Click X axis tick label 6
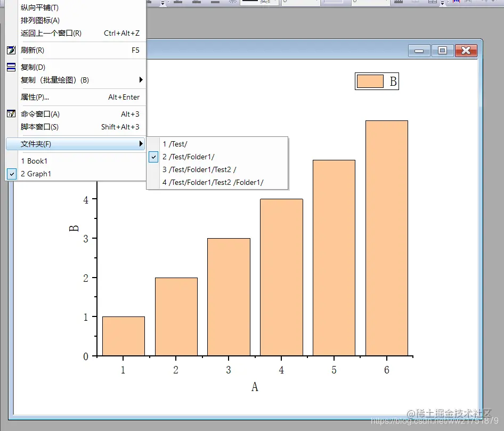The height and width of the screenshot is (431, 504). coord(387,370)
